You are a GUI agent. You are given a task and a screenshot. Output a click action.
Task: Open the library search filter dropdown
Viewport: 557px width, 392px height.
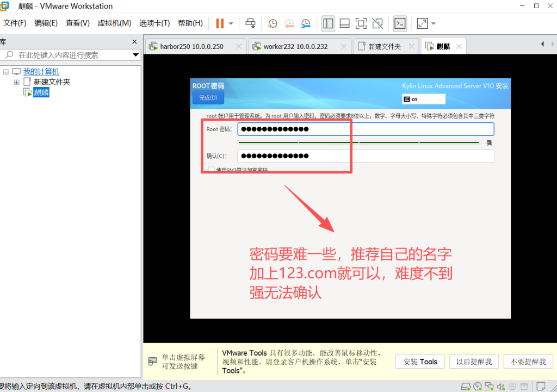tap(135, 55)
